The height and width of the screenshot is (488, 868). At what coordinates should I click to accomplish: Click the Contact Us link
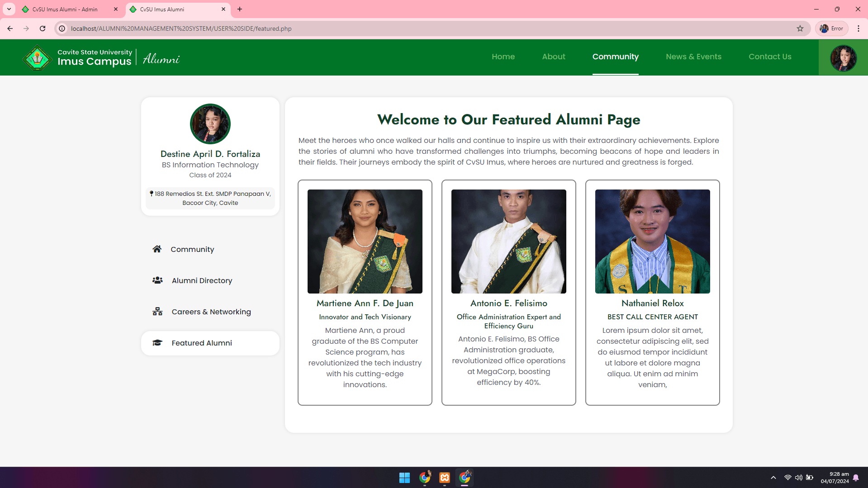[x=770, y=57]
